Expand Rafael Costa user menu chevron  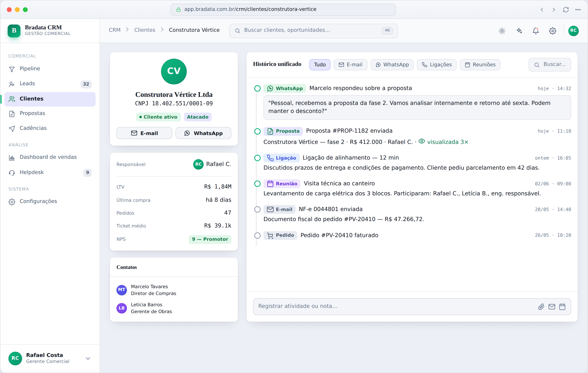point(88,358)
